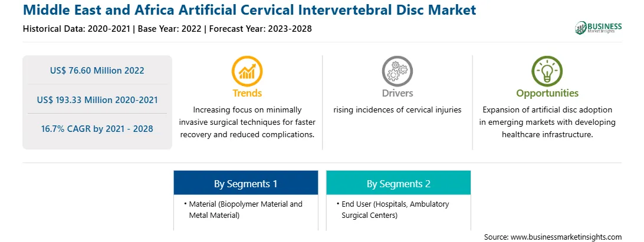
Task: Select the By Segments 2 header
Action: [x=399, y=183]
